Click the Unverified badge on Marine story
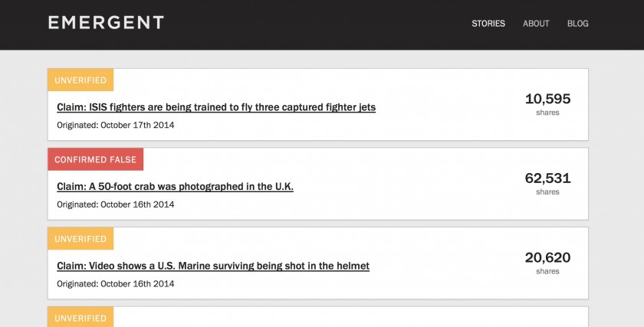 80,239
